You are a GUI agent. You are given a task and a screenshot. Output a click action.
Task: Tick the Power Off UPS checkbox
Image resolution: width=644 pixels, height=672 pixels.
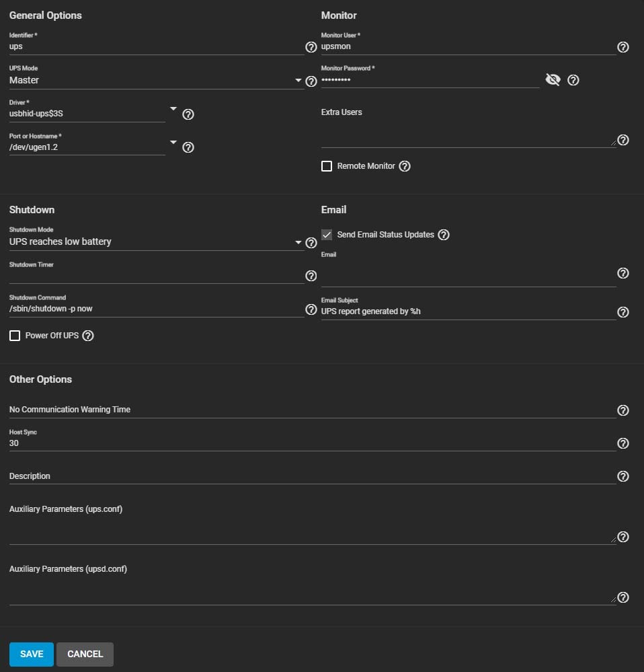coord(15,336)
